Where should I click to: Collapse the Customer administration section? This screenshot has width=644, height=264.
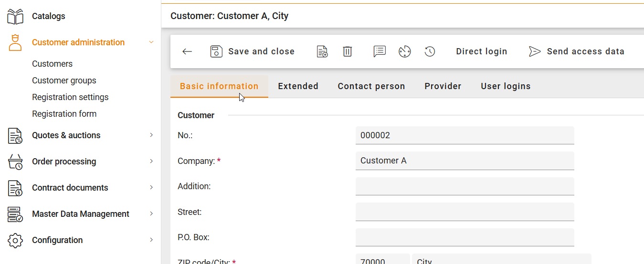(151, 42)
